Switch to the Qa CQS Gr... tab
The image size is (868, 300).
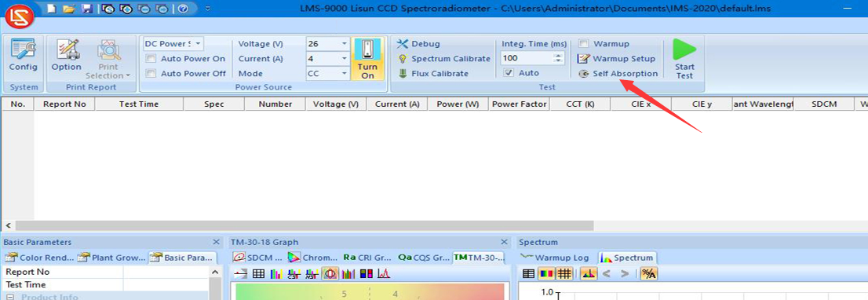pyautogui.click(x=423, y=258)
